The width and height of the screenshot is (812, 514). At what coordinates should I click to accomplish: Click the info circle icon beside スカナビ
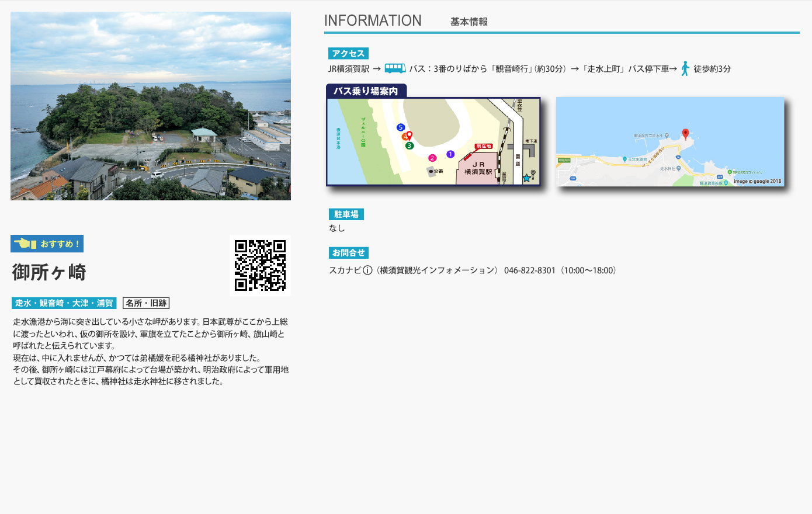(367, 270)
